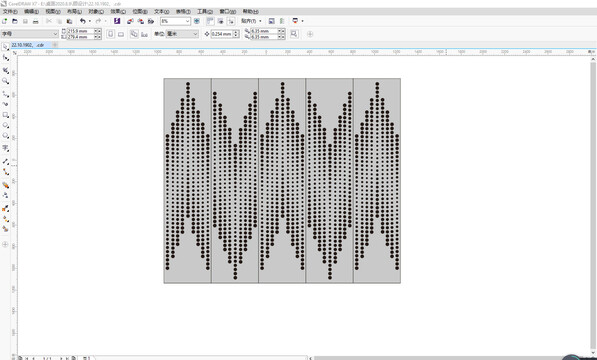Screen dimensions: 597x360
Task: Select the Zoom magnifier tool
Action: 5,81
